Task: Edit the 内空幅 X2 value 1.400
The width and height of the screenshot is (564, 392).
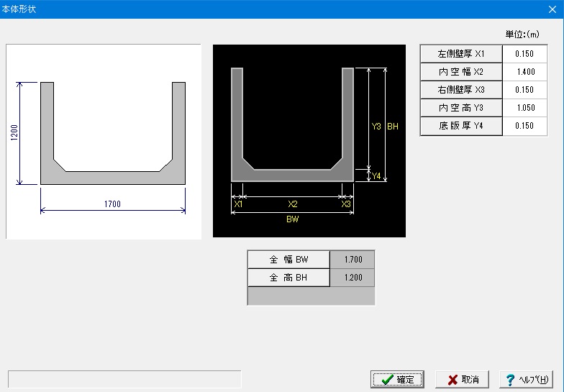Action: tap(525, 72)
